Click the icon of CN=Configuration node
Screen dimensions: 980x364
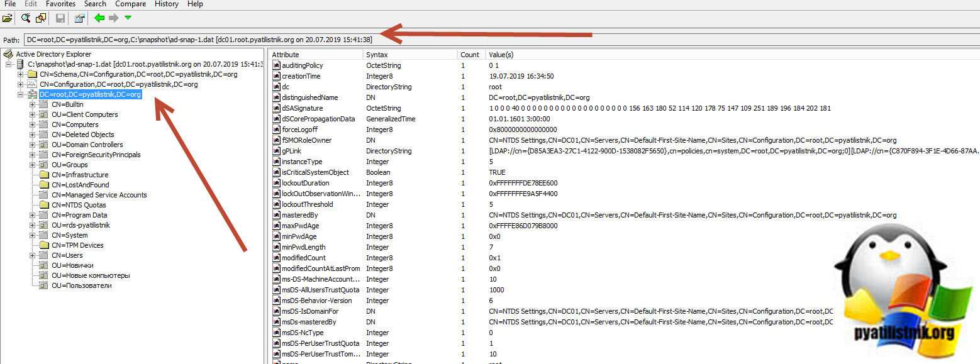(32, 84)
